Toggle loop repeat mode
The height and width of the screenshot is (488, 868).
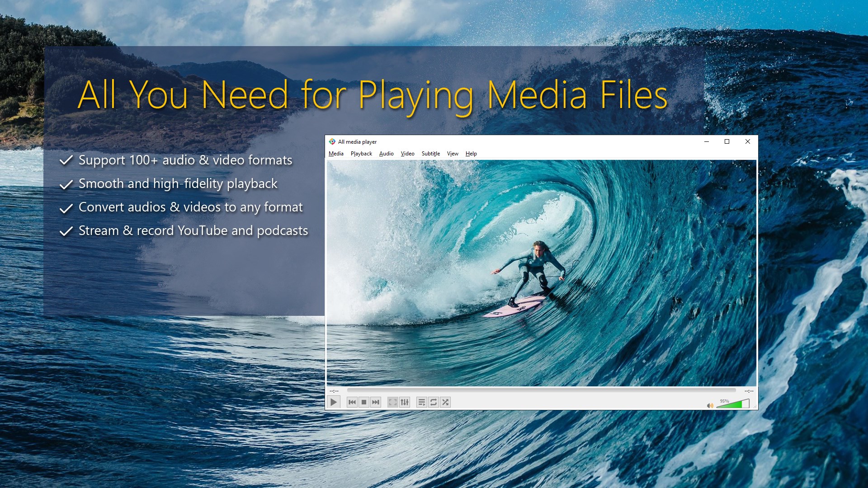[433, 402]
